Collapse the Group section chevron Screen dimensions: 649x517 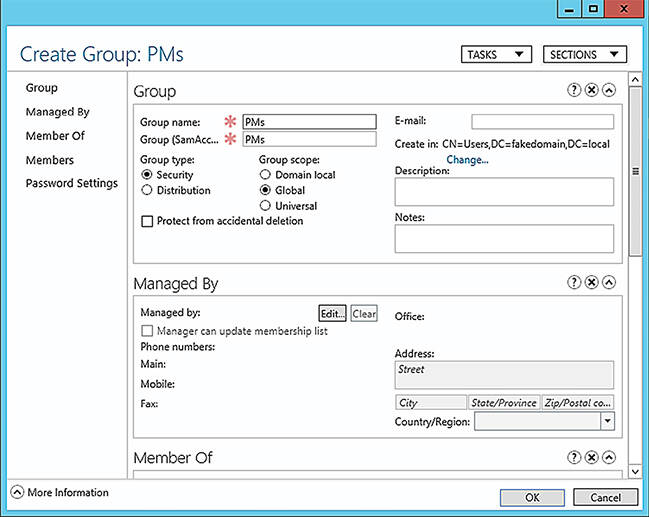[x=609, y=90]
